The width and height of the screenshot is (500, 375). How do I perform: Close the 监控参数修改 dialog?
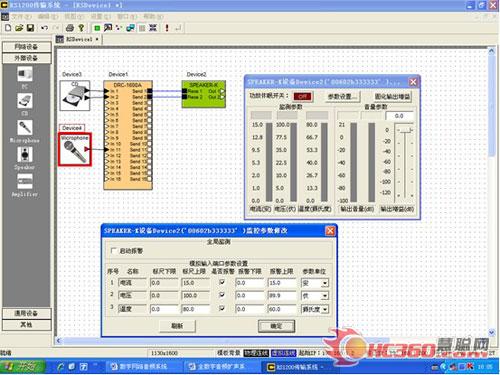tap(330, 231)
